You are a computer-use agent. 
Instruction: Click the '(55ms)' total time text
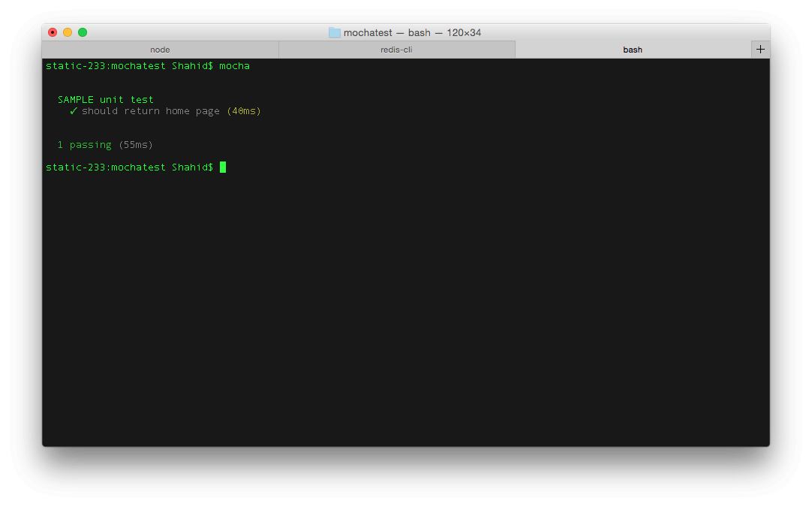[136, 145]
